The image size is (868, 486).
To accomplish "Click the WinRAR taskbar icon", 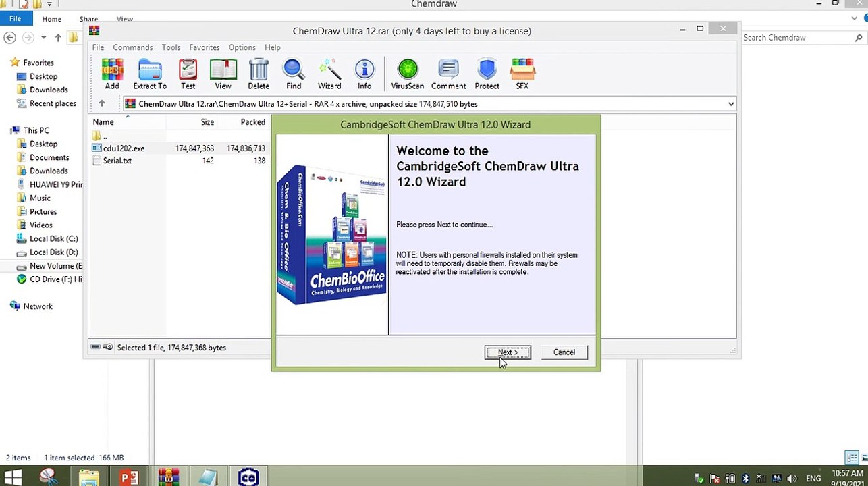I will 168,478.
